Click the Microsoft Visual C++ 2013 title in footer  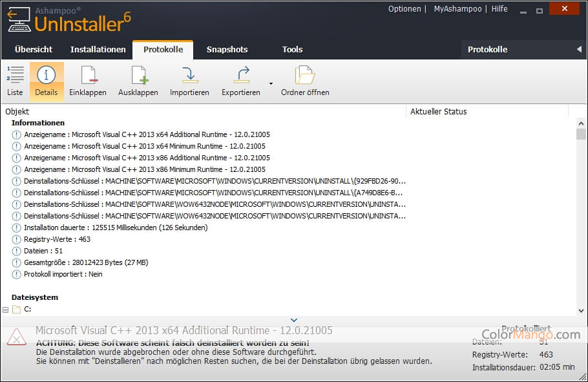(184, 330)
